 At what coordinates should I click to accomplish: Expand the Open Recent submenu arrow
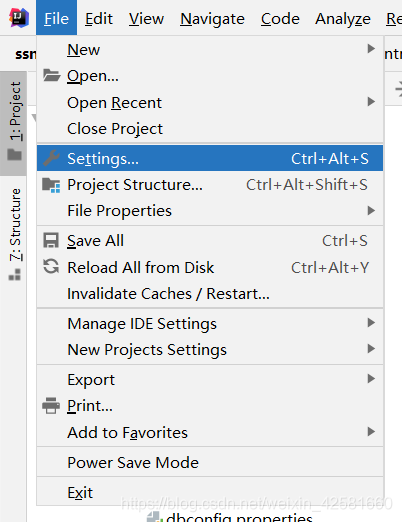point(371,102)
